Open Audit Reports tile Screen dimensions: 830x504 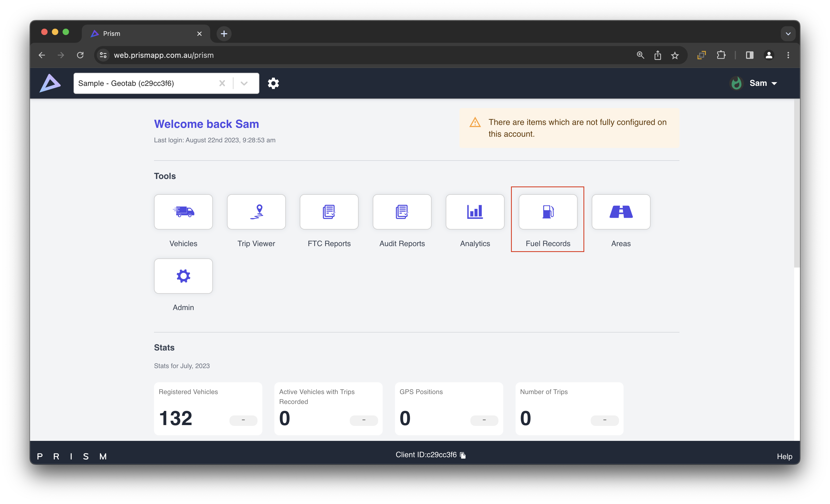[402, 212]
